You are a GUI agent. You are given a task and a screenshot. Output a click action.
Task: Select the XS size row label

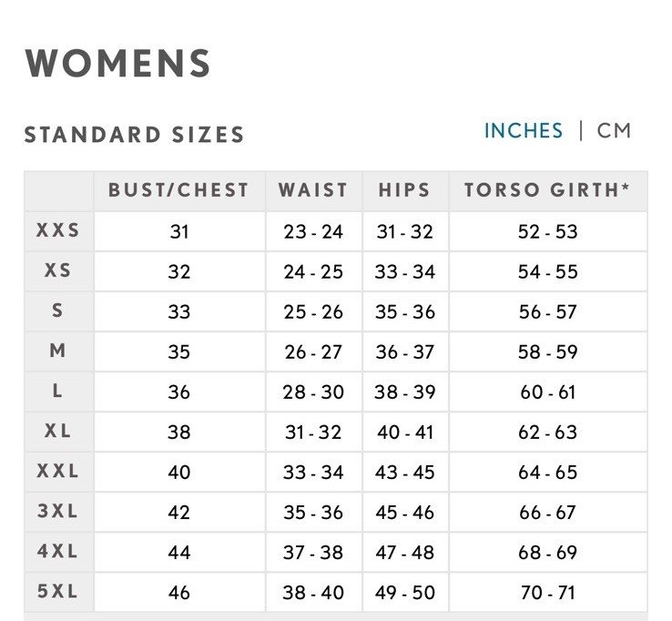[58, 271]
